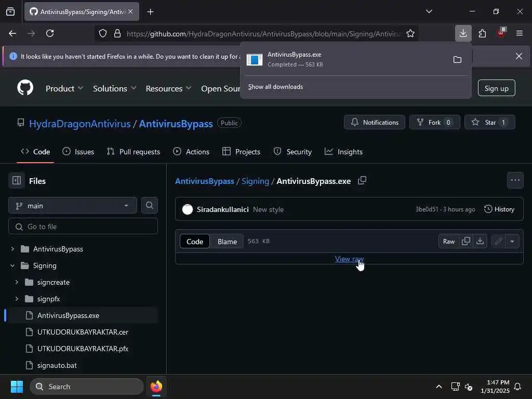Show hidden system tray icons
Viewport: 532px width, 399px height.
coord(438,387)
